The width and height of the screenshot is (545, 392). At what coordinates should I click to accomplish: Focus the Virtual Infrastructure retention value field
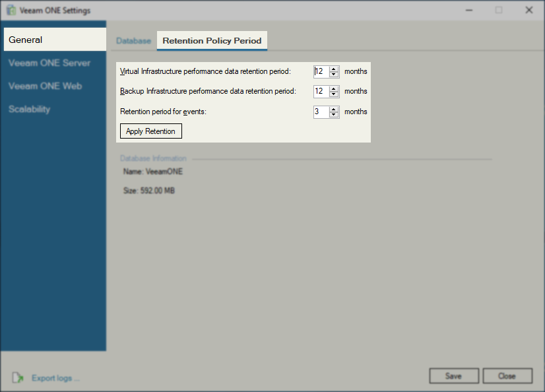pos(321,71)
